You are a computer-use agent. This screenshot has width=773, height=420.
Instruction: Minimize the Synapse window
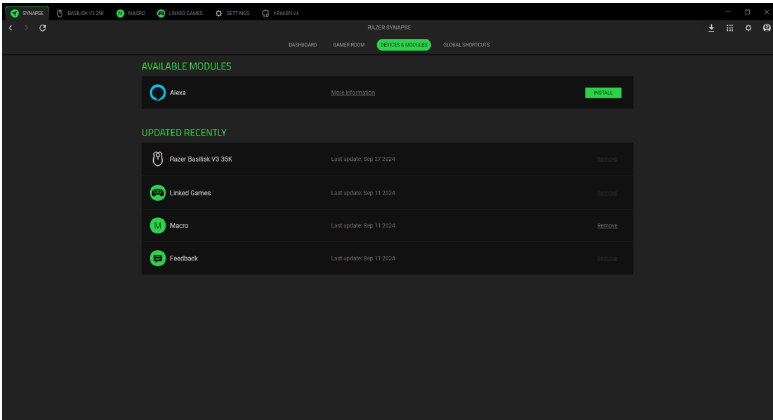728,12
